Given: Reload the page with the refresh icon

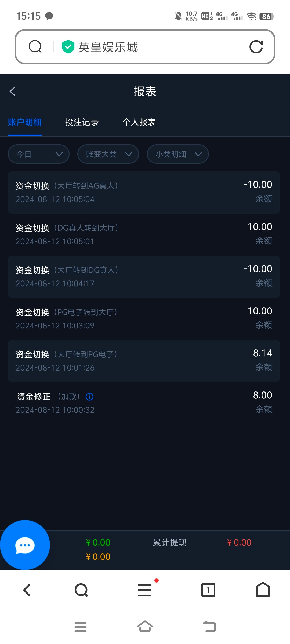Looking at the screenshot, I should [256, 47].
